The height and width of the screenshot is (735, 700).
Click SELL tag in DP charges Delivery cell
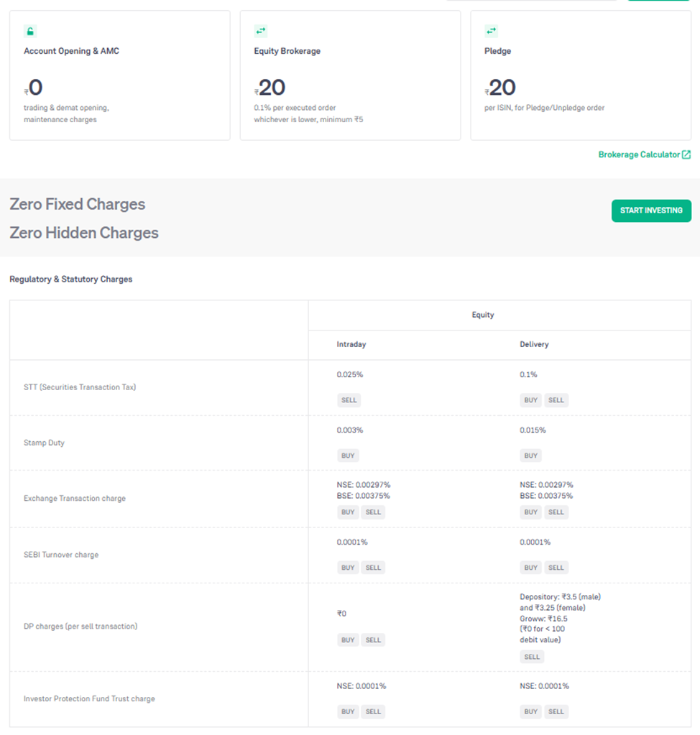[532, 657]
